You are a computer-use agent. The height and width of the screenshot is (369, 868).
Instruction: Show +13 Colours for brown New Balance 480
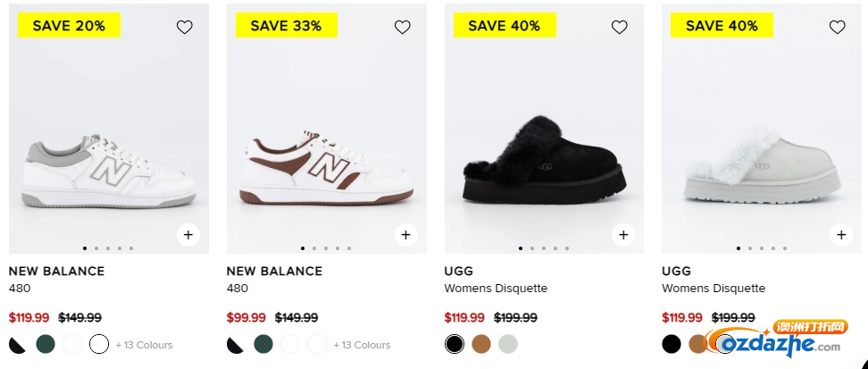(x=362, y=345)
